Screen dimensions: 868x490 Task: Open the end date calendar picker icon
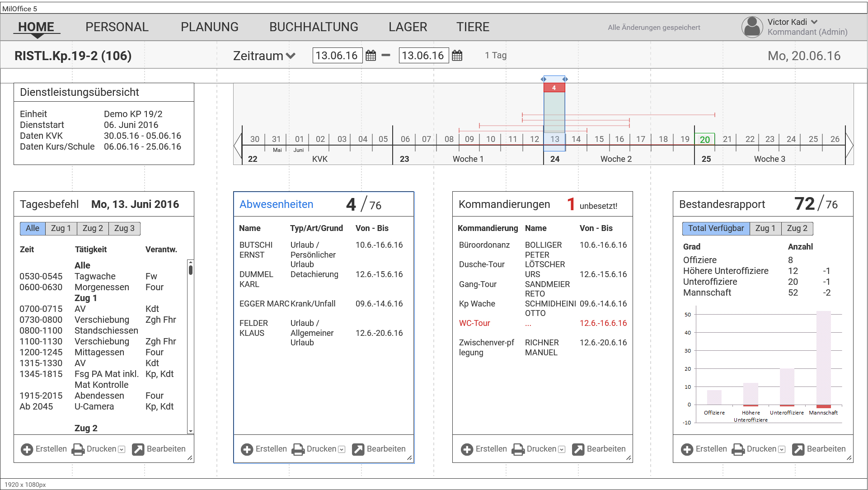coord(457,56)
